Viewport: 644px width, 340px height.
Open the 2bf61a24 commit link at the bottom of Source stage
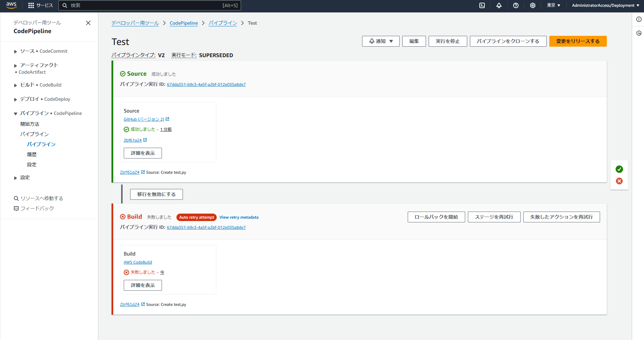129,172
